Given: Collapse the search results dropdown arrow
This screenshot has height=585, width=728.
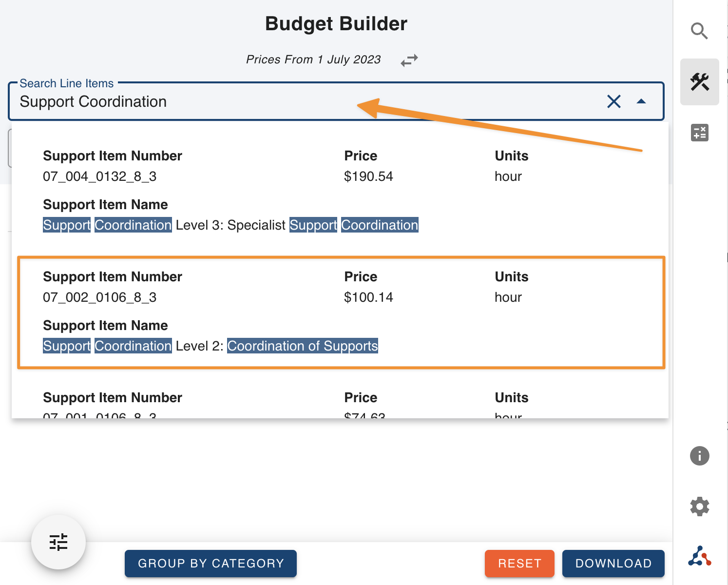Looking at the screenshot, I should point(641,101).
